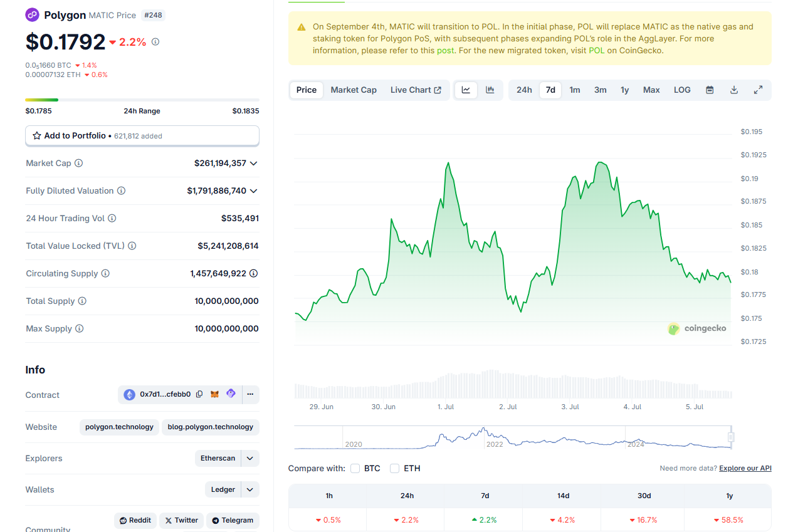Viewport: 793px width, 532px height.
Task: Visit the polygon.technology website link
Action: pyautogui.click(x=119, y=427)
